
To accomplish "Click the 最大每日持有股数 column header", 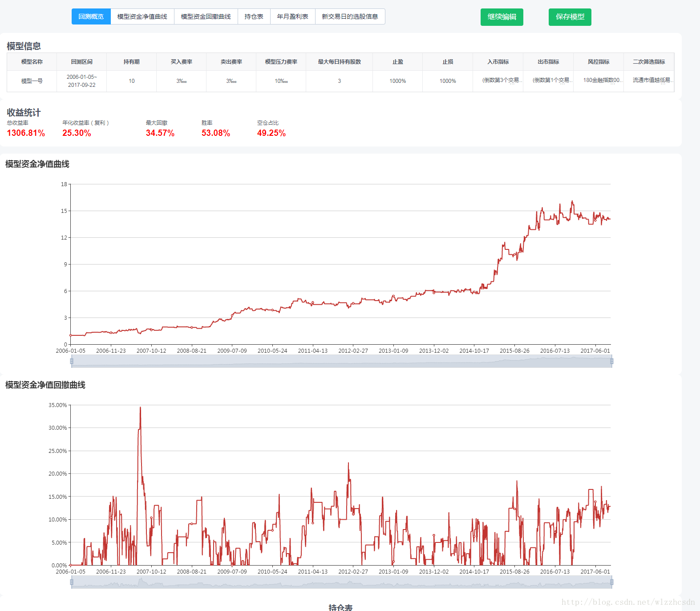I will (x=340, y=62).
